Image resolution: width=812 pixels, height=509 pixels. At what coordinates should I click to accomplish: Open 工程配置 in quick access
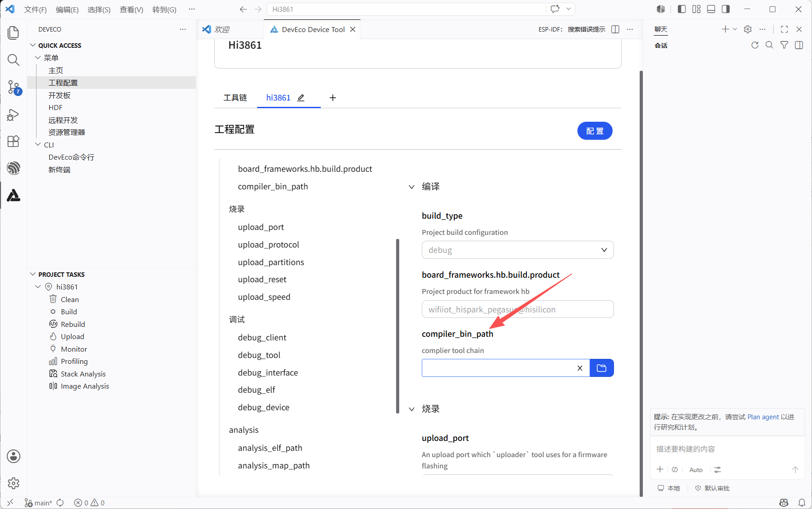click(x=63, y=83)
